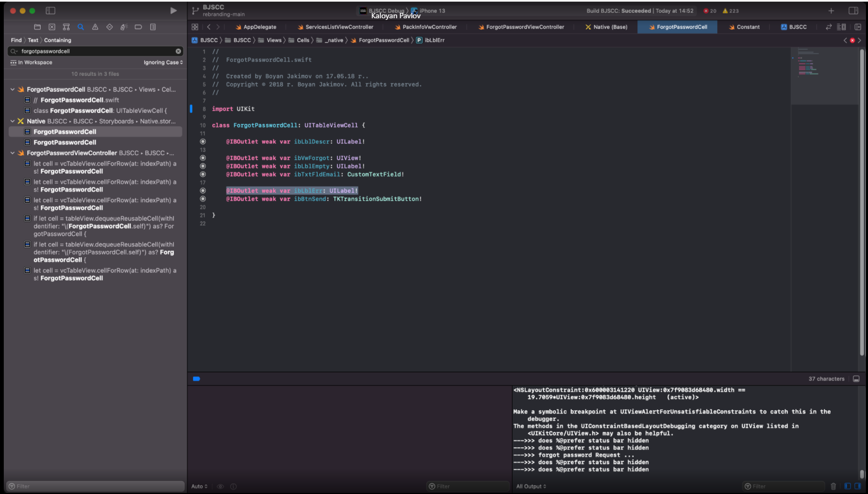Toggle the debug area hide button
This screenshot has width=868, height=494.
point(856,379)
